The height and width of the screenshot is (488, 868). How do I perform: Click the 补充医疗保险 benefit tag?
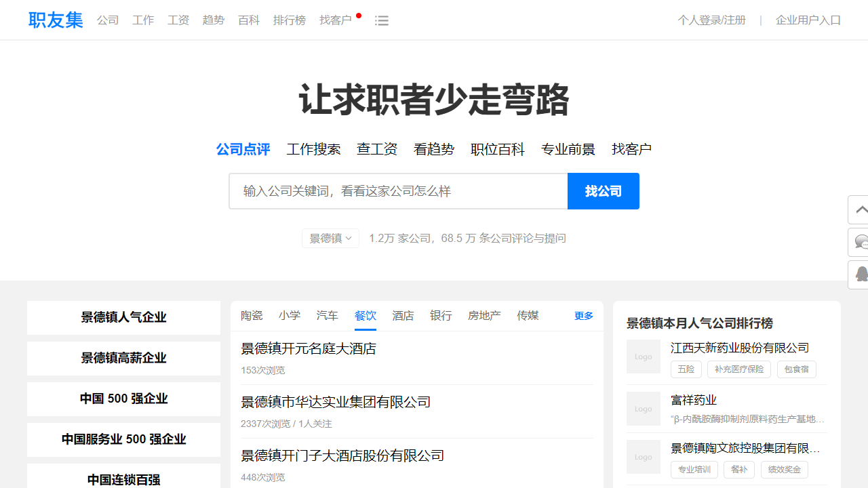(739, 369)
